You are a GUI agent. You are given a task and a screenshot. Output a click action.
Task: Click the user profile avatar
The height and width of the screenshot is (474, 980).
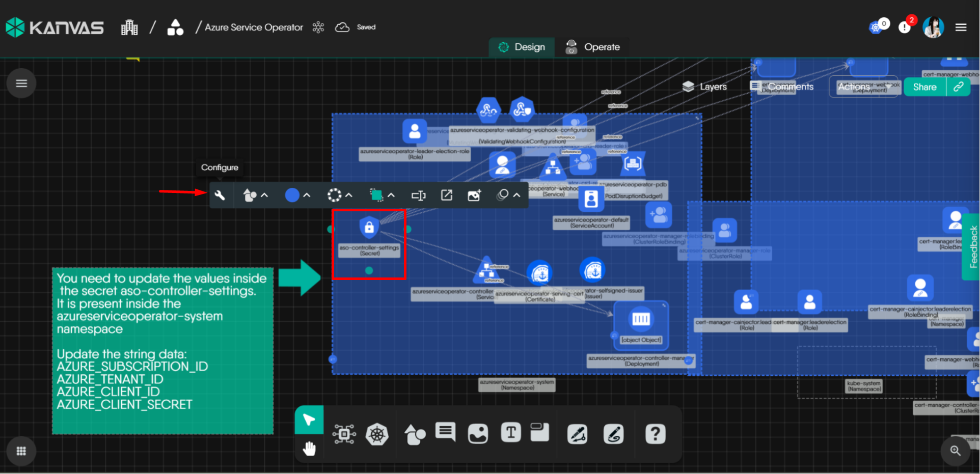(933, 27)
